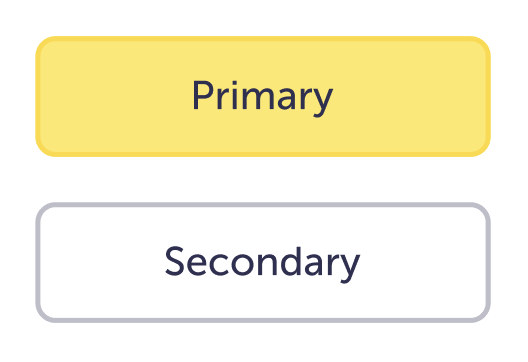Trigger the Primary button

(x=263, y=96)
